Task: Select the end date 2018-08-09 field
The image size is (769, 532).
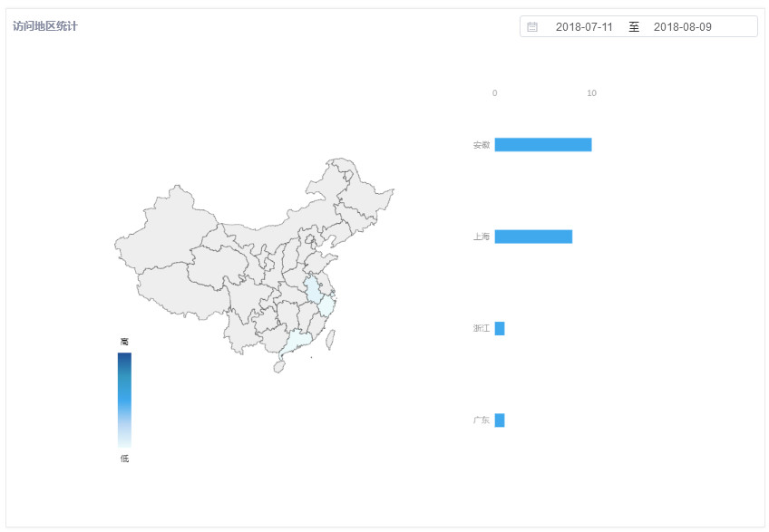Action: 682,27
